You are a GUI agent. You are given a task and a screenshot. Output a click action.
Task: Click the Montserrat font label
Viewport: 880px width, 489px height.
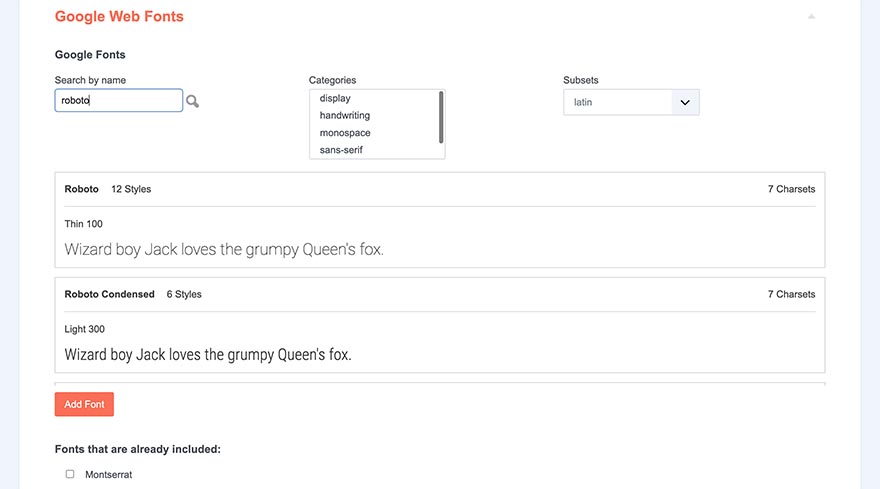[x=108, y=474]
